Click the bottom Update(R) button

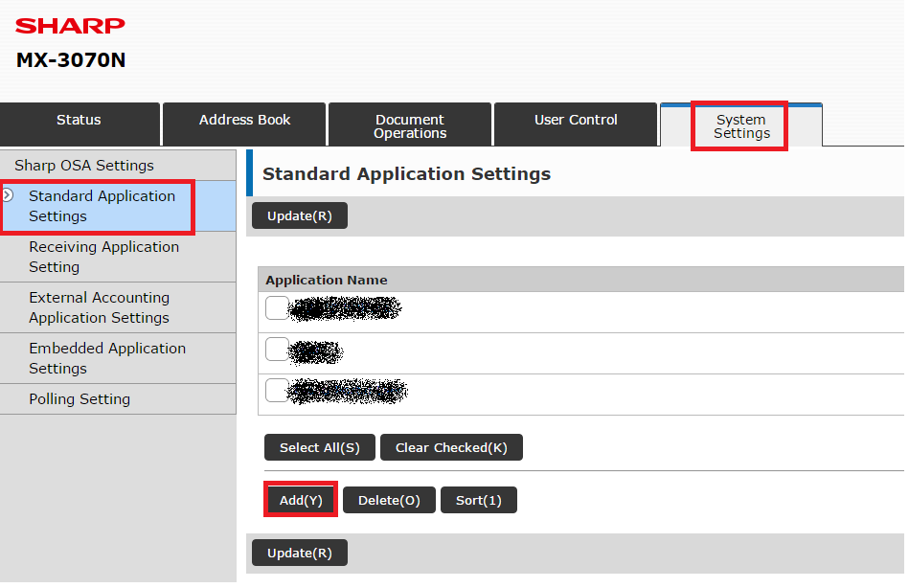point(299,552)
